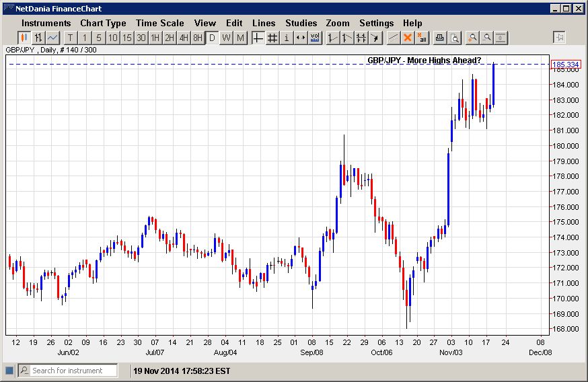Set the 10 minute timeframe button
This screenshot has height=382, width=588.
click(113, 38)
